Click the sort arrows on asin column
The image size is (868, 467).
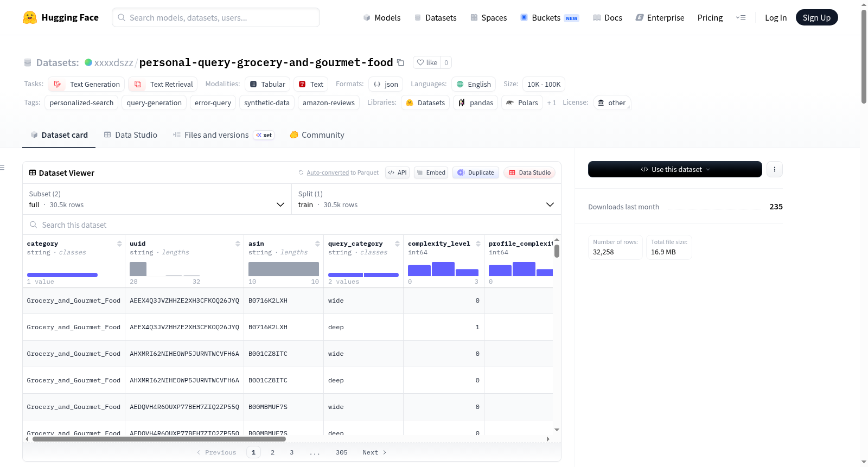317,244
